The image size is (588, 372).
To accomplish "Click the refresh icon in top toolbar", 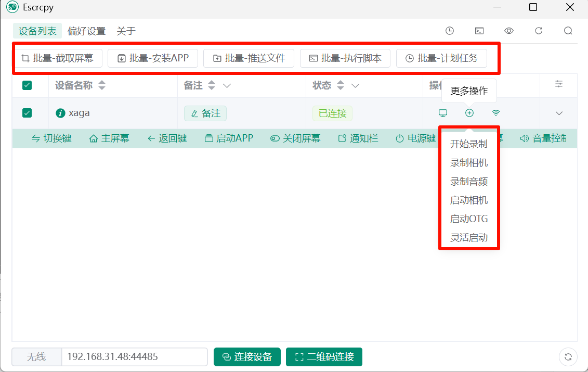I will point(539,31).
